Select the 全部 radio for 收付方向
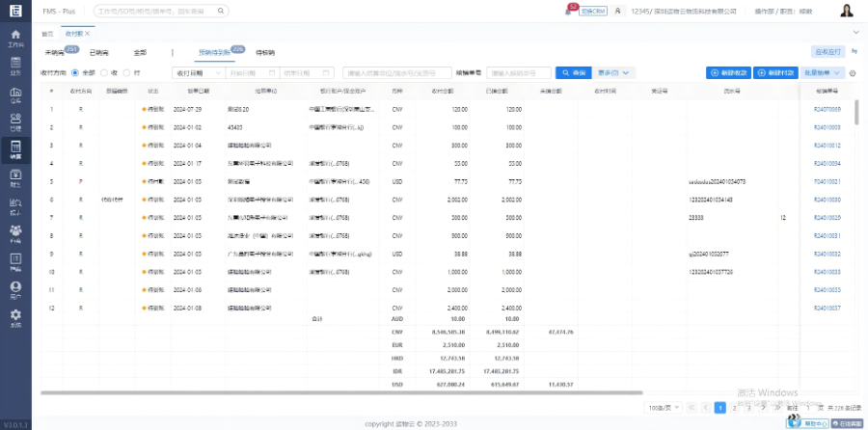Screen dimensions: 868x430 pyautogui.click(x=76, y=72)
